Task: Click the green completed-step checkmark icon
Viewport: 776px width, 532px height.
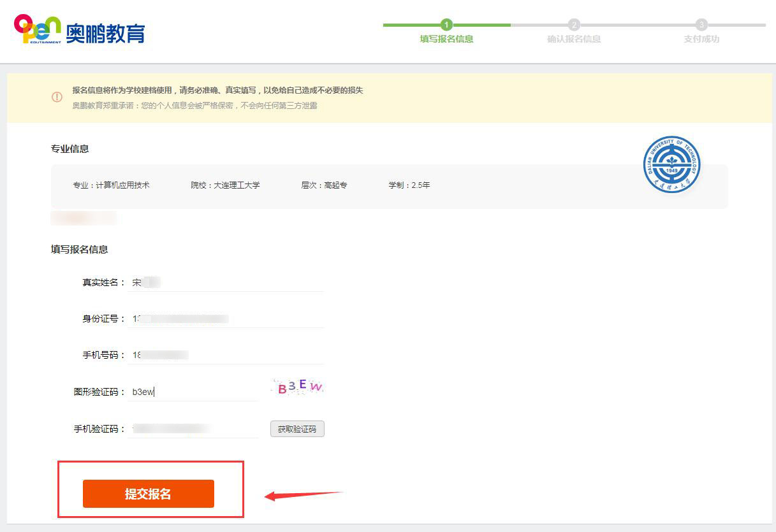Action: point(446,24)
